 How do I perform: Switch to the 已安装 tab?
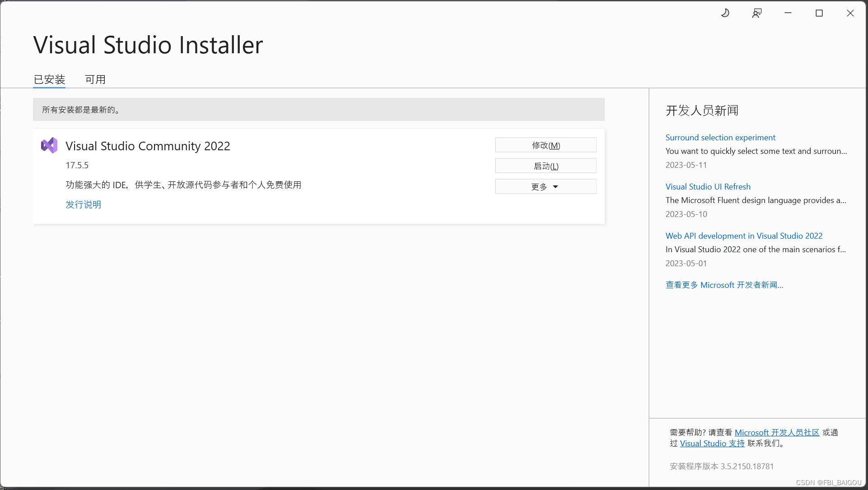tap(49, 79)
